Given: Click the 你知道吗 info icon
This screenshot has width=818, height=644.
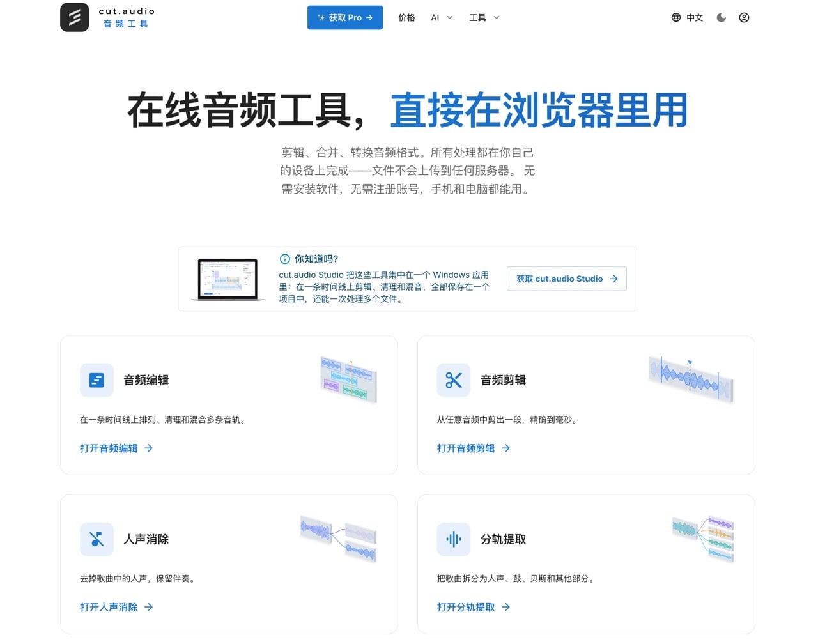Looking at the screenshot, I should (x=285, y=259).
